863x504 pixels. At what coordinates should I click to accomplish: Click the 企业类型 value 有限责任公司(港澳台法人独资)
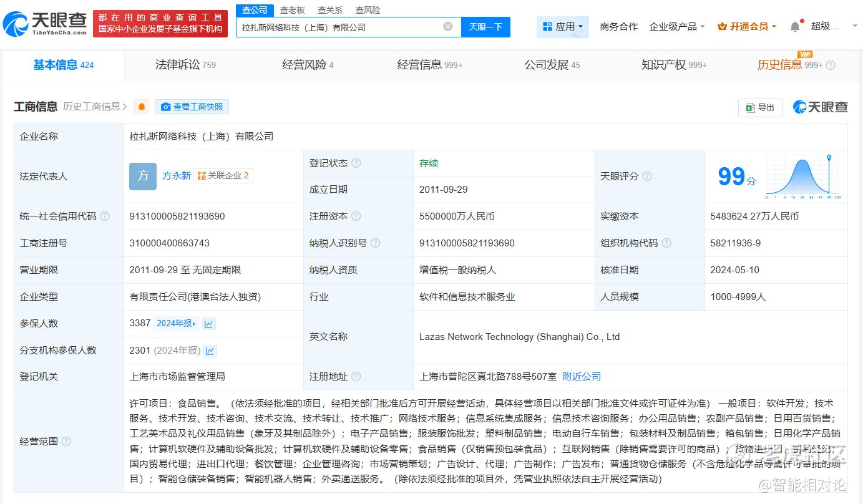[x=195, y=297]
